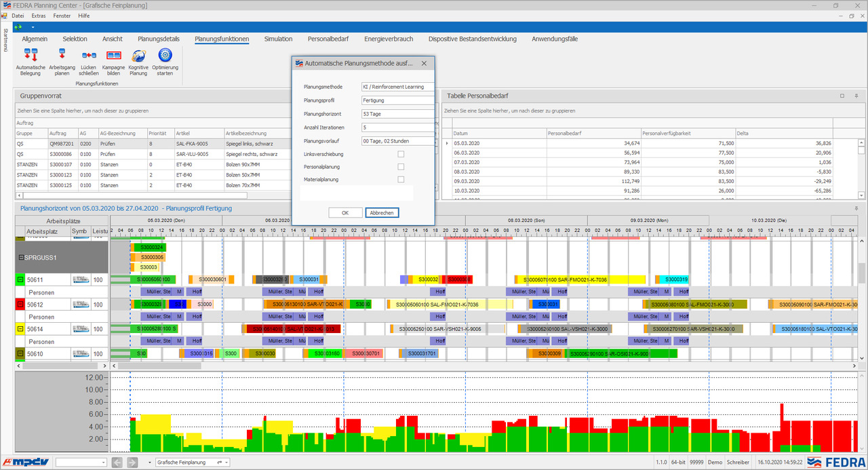Click navigate forward arrow in status bar

tap(132, 463)
